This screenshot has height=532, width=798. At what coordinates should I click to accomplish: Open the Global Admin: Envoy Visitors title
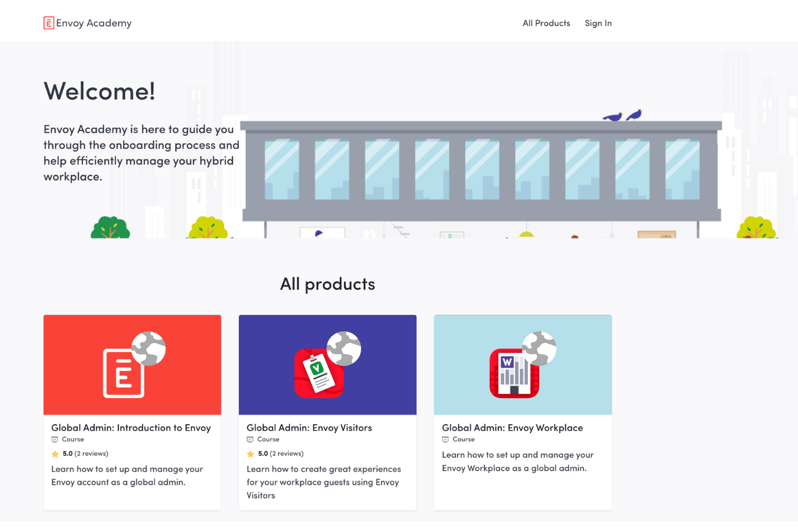(309, 428)
